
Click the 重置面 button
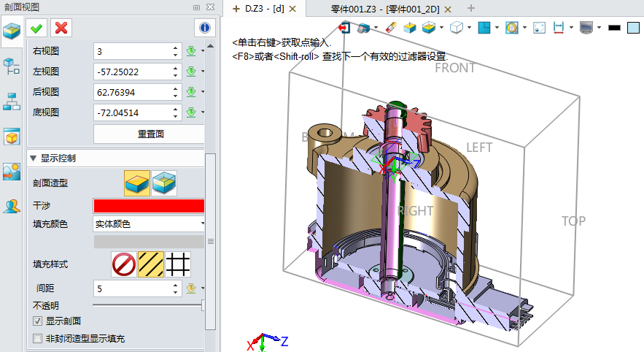(x=150, y=134)
